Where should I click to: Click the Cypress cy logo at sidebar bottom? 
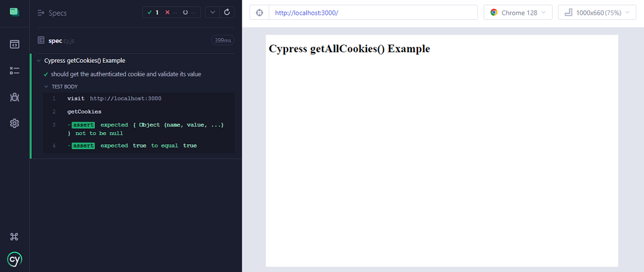coord(15,259)
